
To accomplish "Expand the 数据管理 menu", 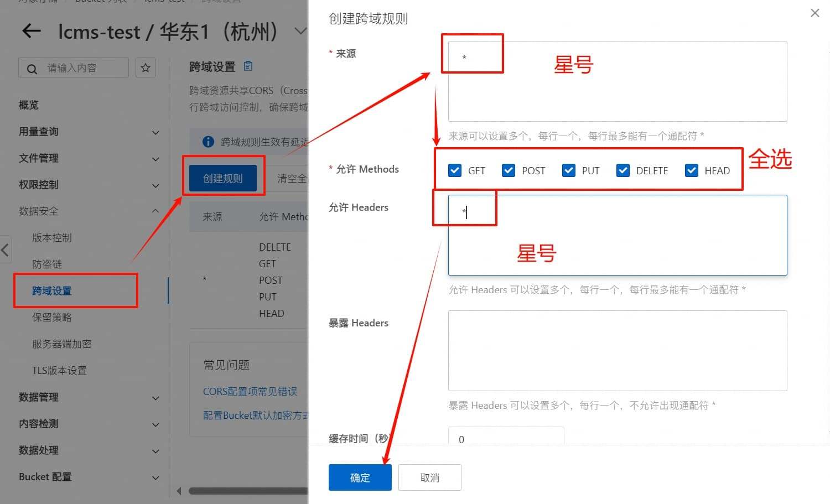I will click(x=155, y=398).
